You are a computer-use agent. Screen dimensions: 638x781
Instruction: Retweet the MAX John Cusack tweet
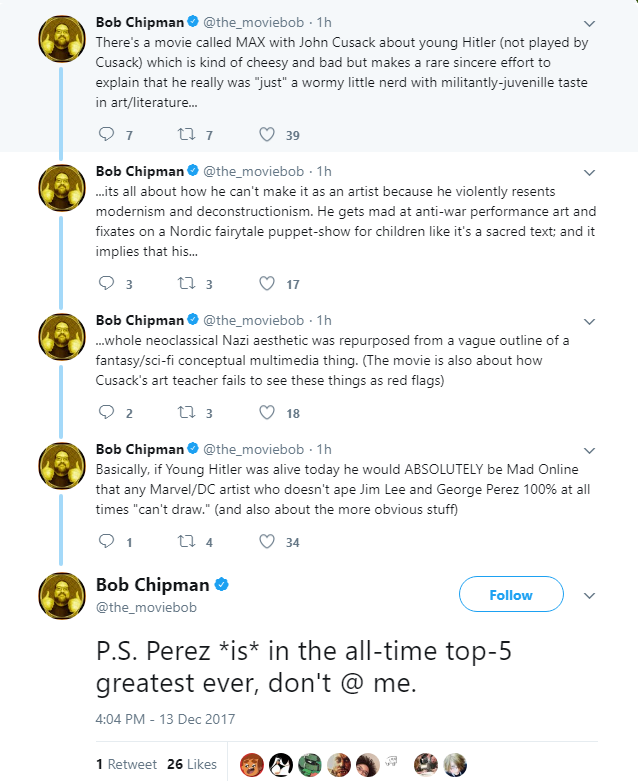[187, 135]
